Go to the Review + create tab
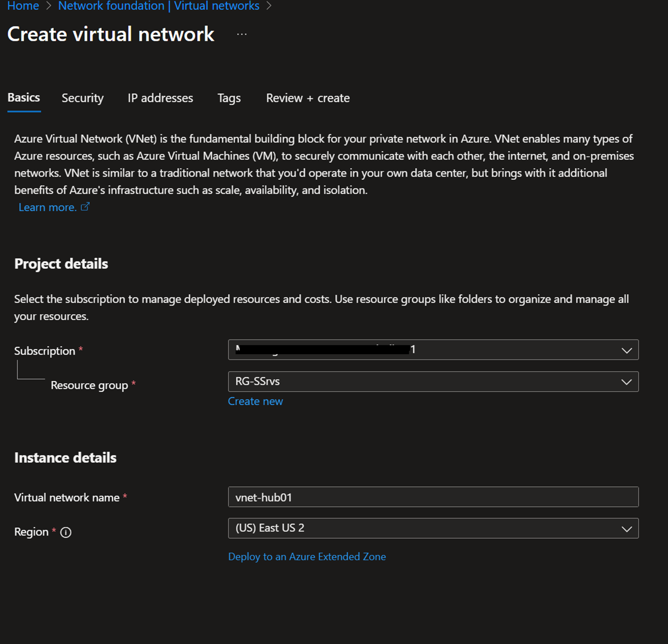The image size is (668, 644). 308,98
